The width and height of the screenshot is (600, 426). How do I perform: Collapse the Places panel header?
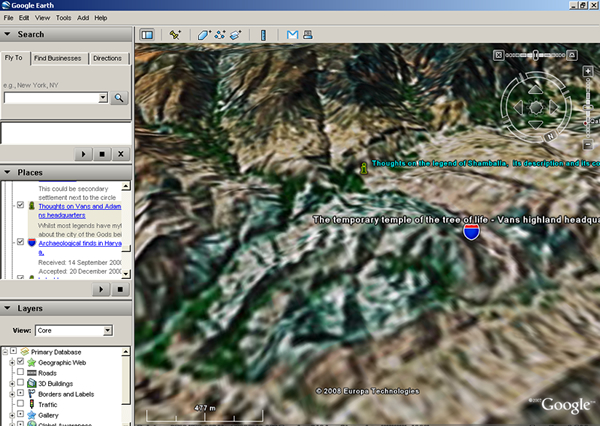pyautogui.click(x=66, y=172)
